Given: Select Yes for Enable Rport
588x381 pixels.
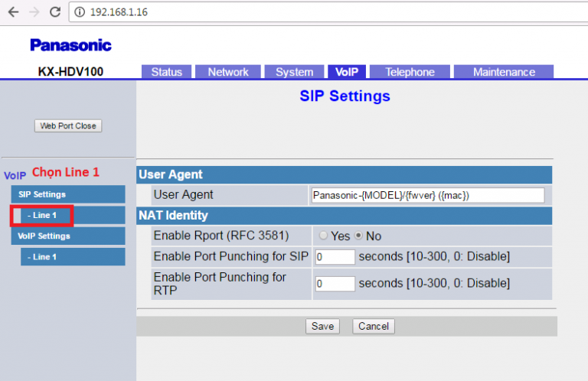Looking at the screenshot, I should click(323, 236).
